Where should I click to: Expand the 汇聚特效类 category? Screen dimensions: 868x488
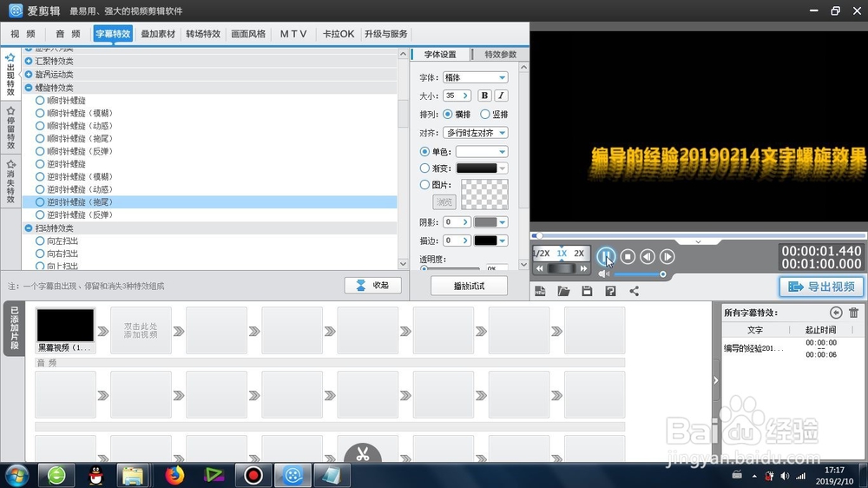pos(29,61)
